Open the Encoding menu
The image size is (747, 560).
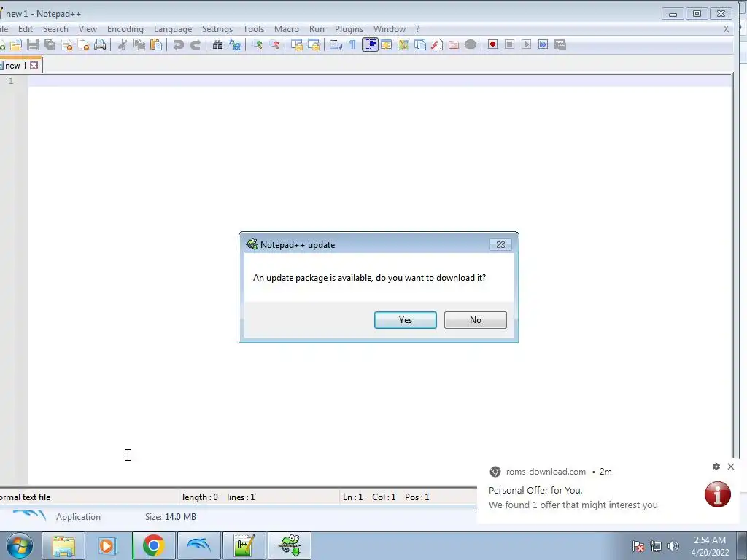click(x=125, y=29)
